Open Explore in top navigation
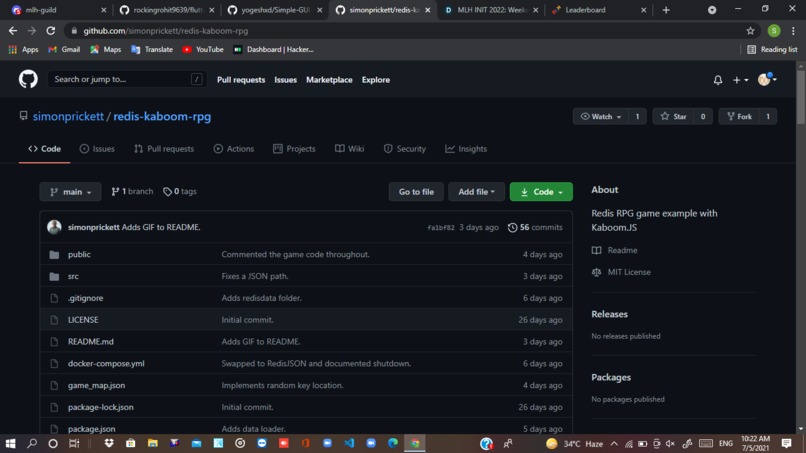This screenshot has width=806, height=453. [376, 80]
